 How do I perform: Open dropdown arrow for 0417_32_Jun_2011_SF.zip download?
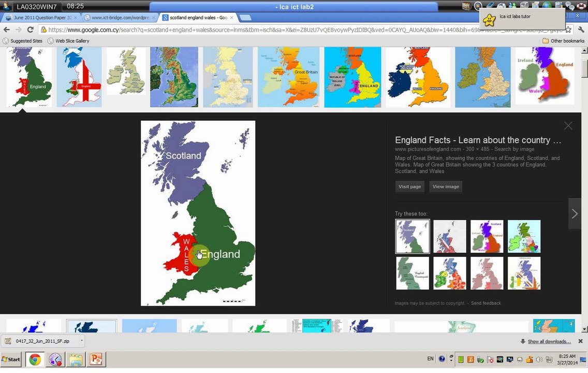click(x=81, y=341)
